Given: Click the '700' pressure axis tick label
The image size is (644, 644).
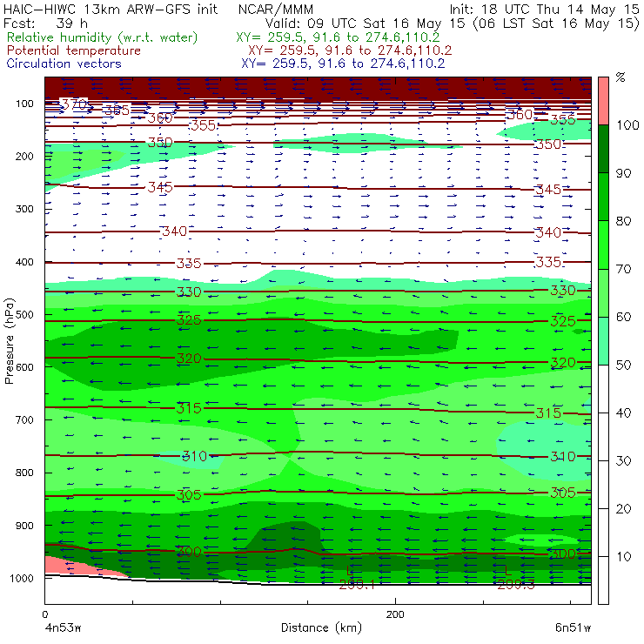Looking at the screenshot, I should click(24, 420).
